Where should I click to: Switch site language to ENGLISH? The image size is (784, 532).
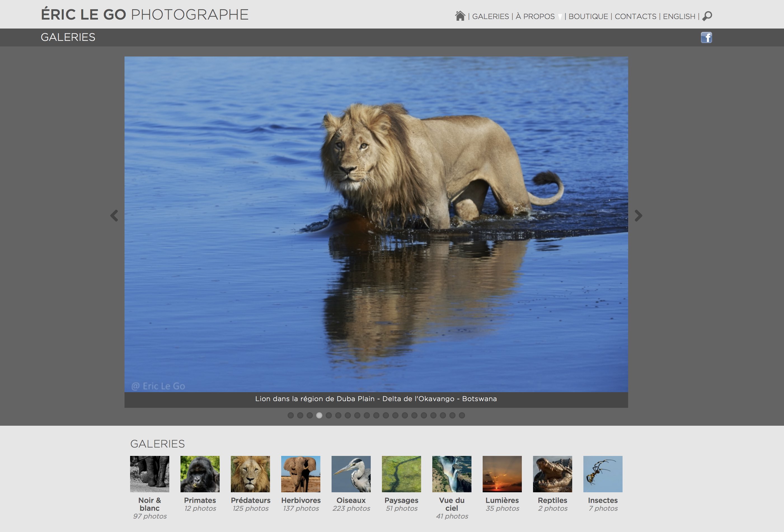point(679,17)
